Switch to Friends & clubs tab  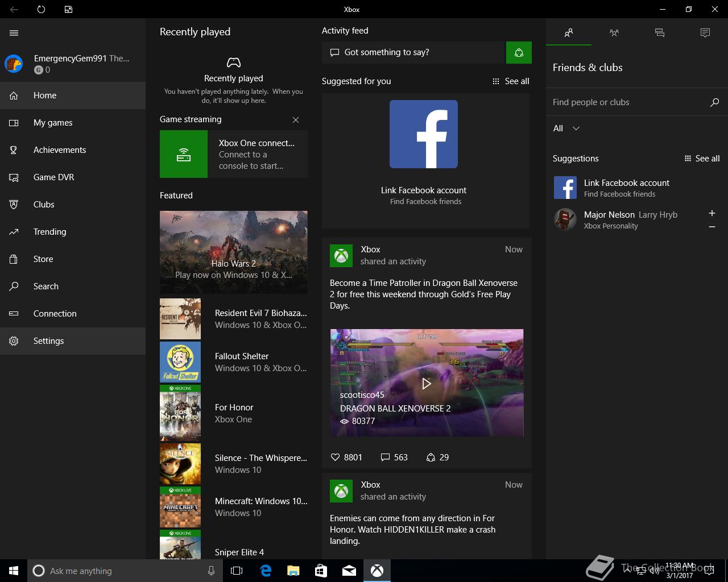(x=569, y=33)
